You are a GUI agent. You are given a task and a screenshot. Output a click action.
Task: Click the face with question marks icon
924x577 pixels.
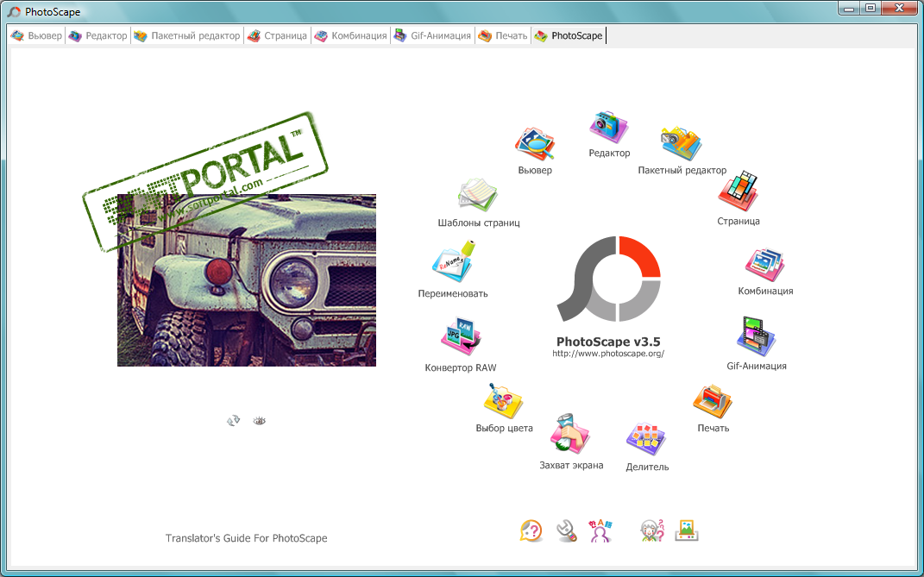point(652,530)
